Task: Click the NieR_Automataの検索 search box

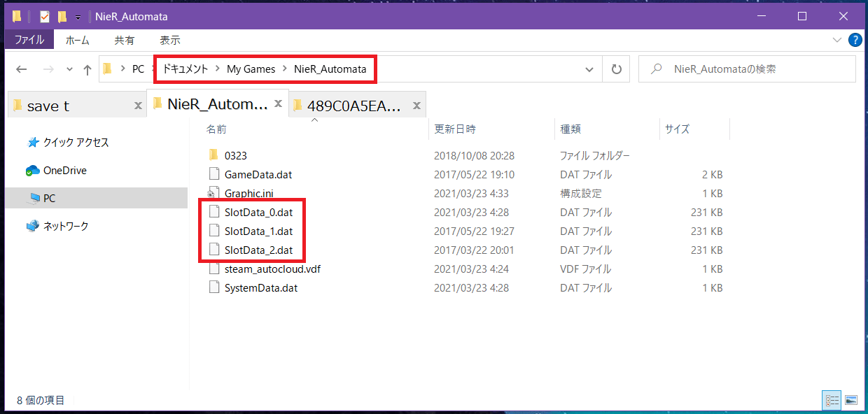Action: (747, 69)
